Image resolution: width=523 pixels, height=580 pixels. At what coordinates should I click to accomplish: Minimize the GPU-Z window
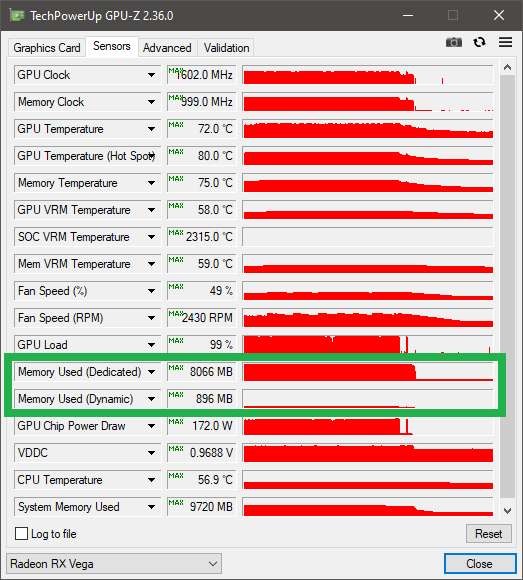(408, 16)
